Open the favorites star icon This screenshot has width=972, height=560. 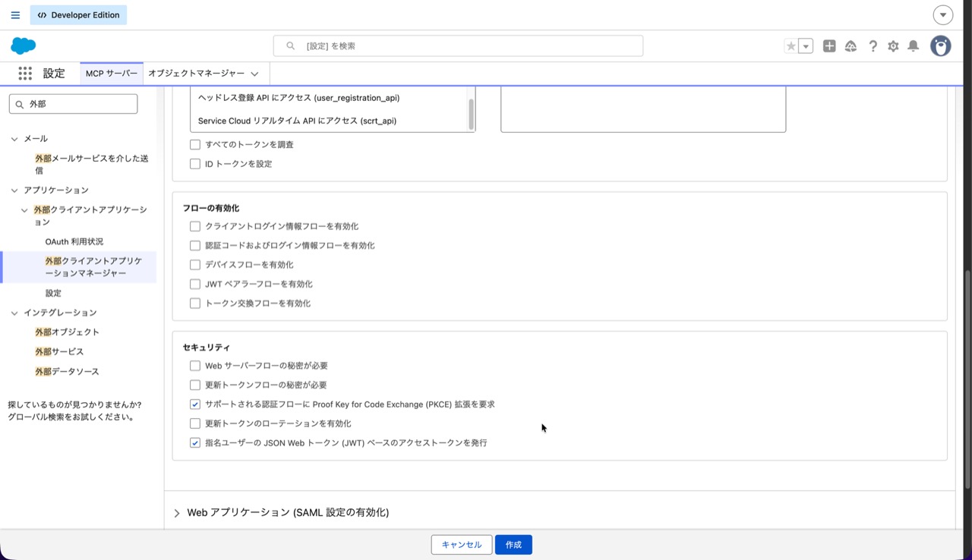pos(791,46)
